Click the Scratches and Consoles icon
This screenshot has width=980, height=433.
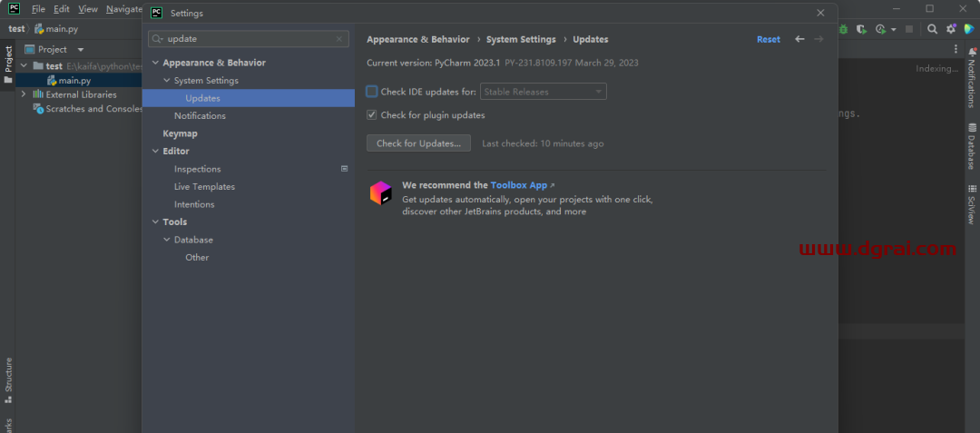[x=39, y=109]
